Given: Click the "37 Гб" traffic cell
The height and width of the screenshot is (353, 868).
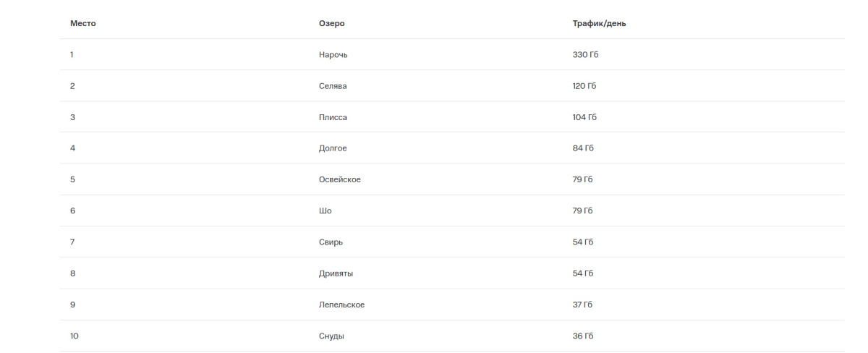Looking at the screenshot, I should click(582, 305).
